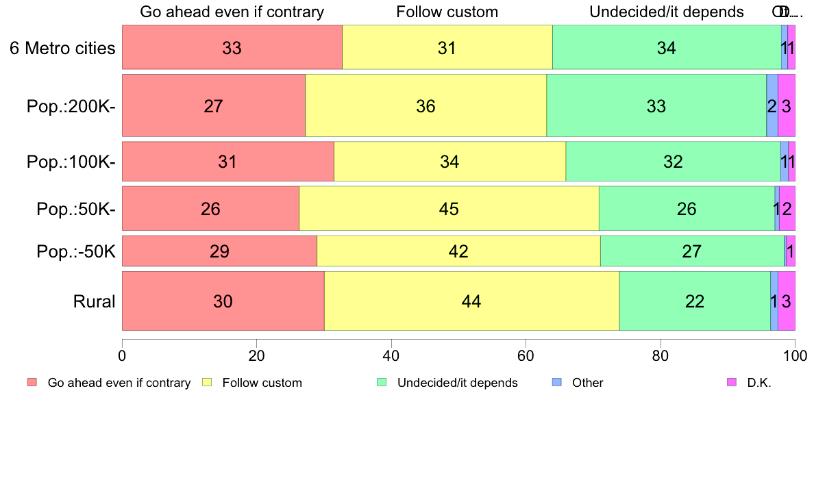Click the Pop.:50K- row label

[x=76, y=209]
